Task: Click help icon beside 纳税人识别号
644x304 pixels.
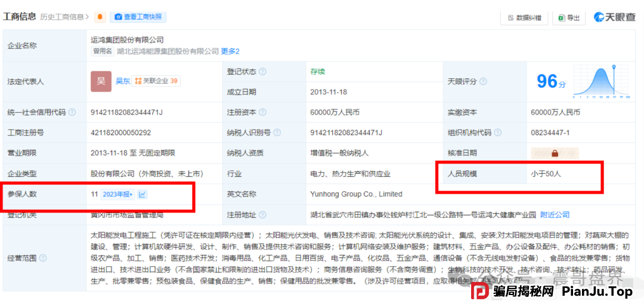Action: [277, 133]
